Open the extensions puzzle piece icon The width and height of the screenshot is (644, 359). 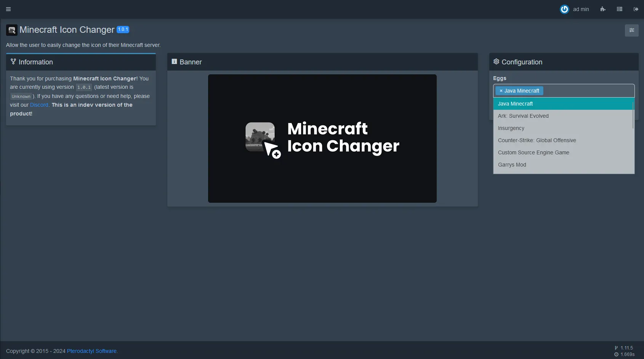tap(603, 9)
